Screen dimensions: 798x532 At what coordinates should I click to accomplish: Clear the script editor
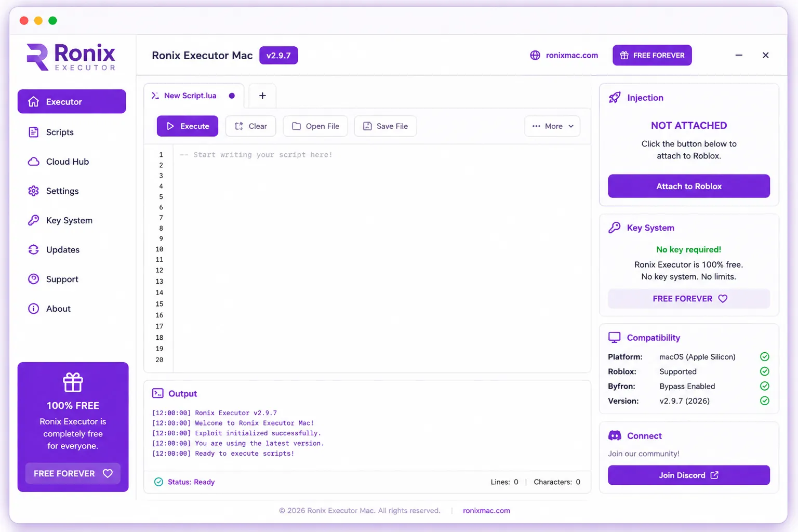[250, 126]
